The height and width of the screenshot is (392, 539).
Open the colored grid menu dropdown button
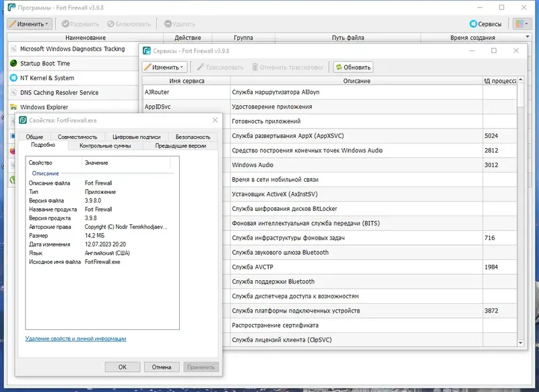pos(521,24)
